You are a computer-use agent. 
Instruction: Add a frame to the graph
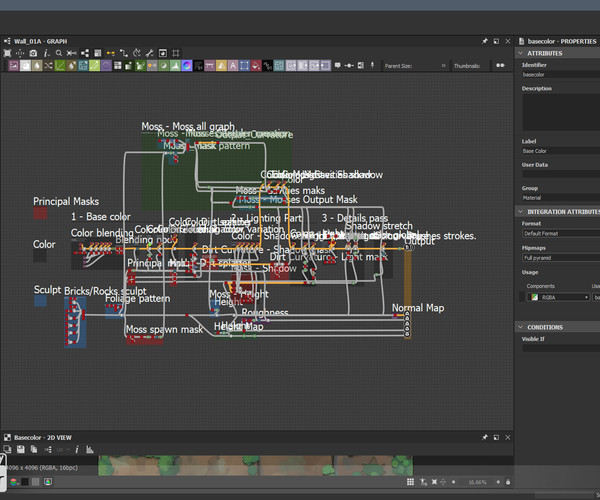360,65
